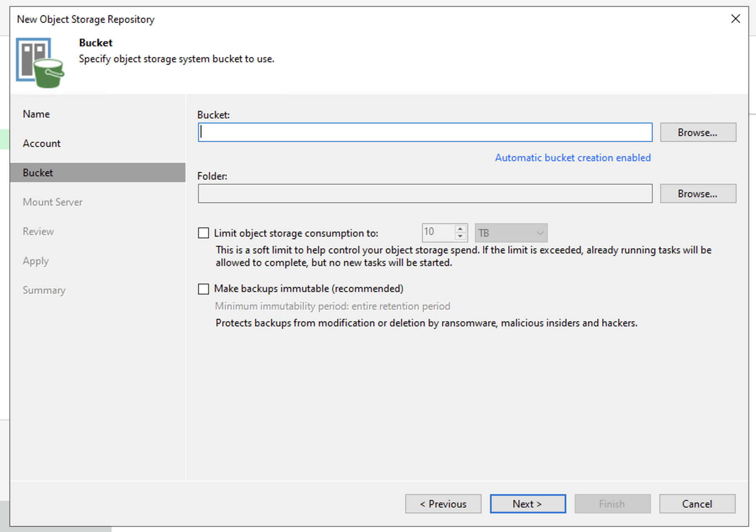Click the Folder input field
756x532 pixels.
click(425, 193)
